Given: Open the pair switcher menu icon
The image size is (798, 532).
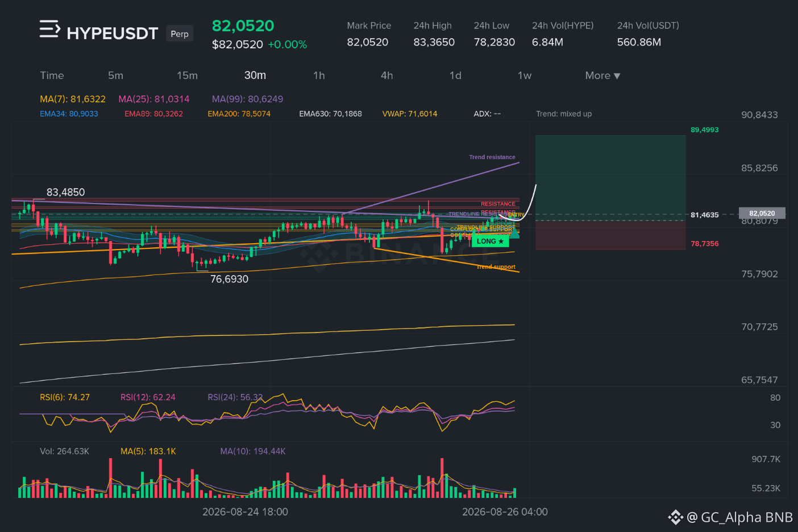Looking at the screenshot, I should coord(49,29).
